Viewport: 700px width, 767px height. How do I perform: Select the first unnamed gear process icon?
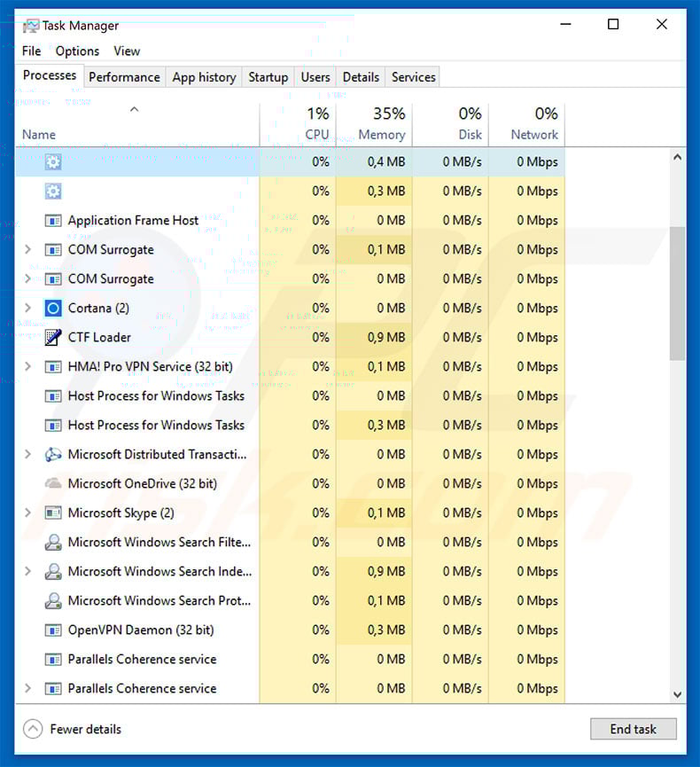pyautogui.click(x=53, y=162)
